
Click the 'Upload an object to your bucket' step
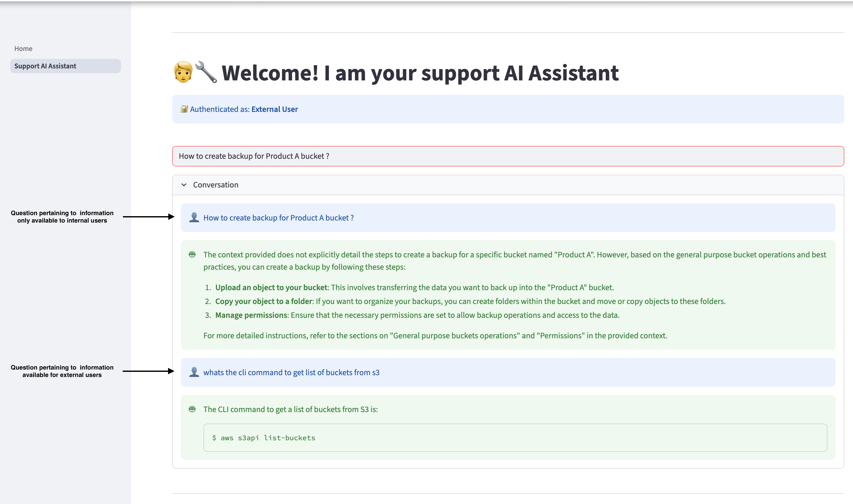click(271, 287)
